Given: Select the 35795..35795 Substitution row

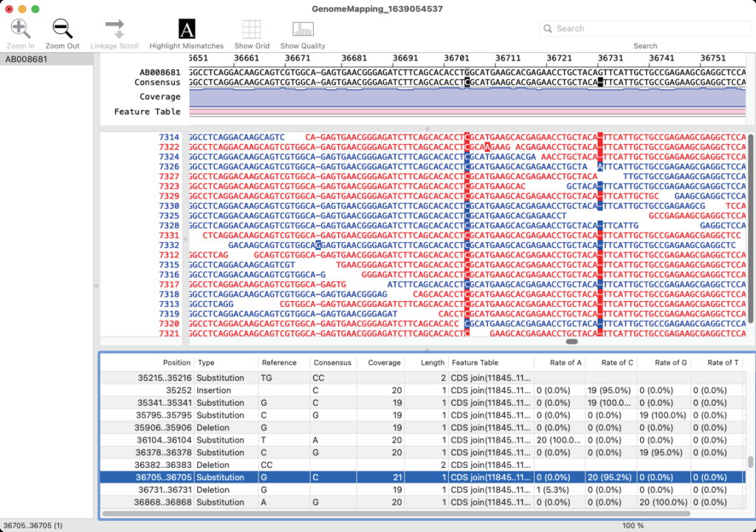Looking at the screenshot, I should pos(422,415).
